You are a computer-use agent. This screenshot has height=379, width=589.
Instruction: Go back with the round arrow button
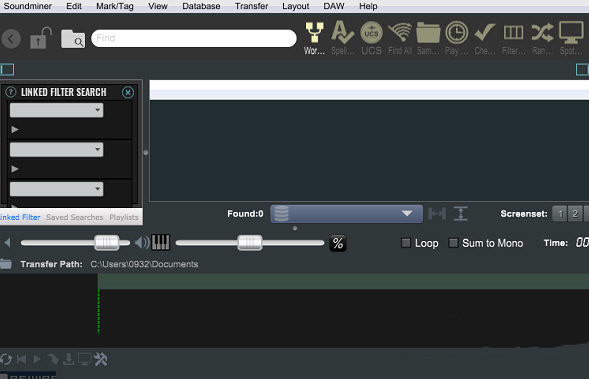(11, 38)
